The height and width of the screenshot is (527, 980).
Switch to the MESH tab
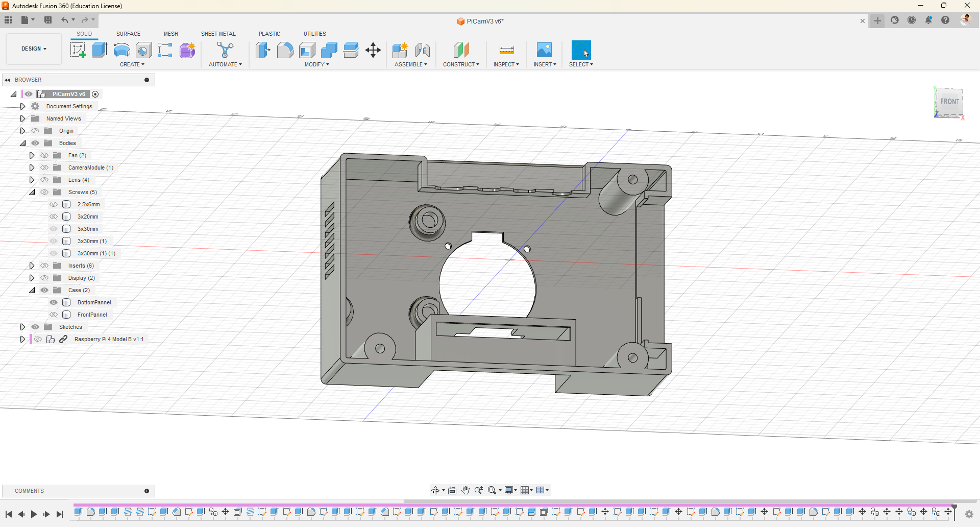[171, 34]
